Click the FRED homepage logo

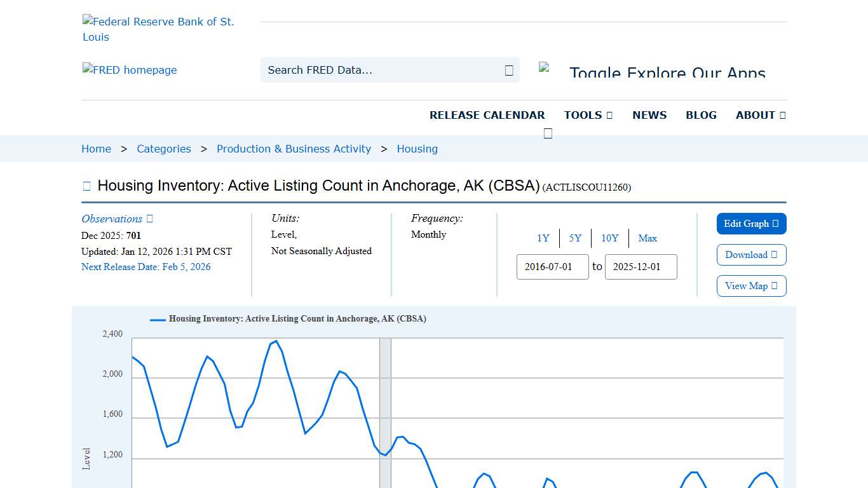click(129, 70)
